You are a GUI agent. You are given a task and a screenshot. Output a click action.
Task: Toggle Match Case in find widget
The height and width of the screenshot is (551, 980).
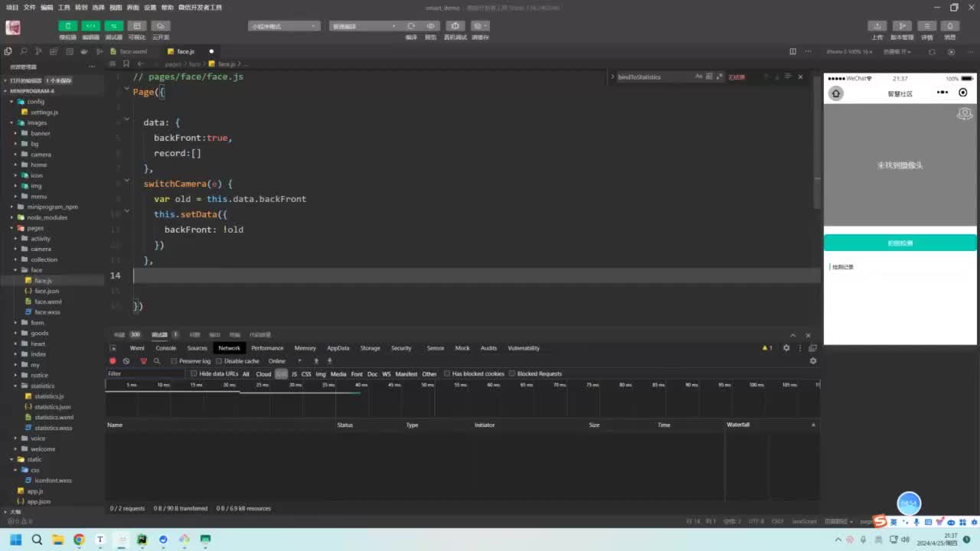click(x=698, y=77)
